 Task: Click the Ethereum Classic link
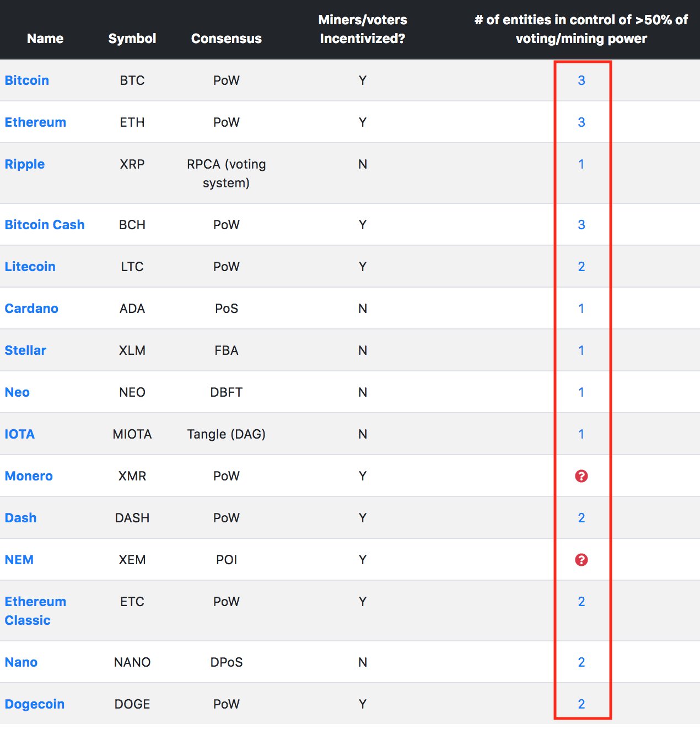pyautogui.click(x=35, y=611)
